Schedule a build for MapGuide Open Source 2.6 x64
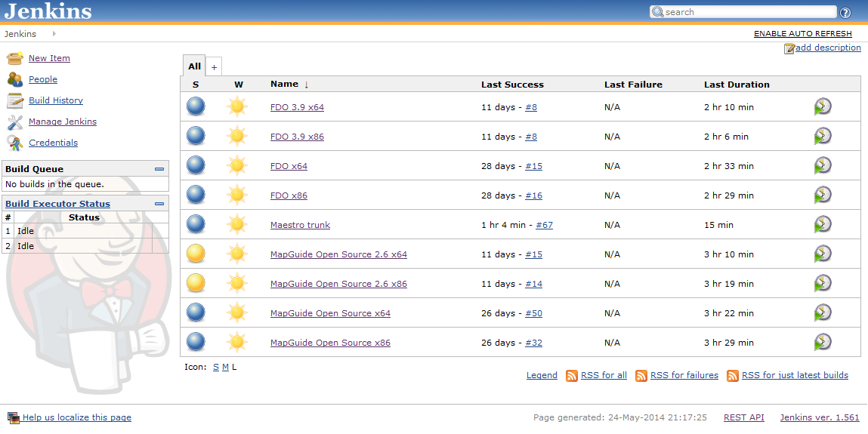Screen dimensions: 868x434 823,254
